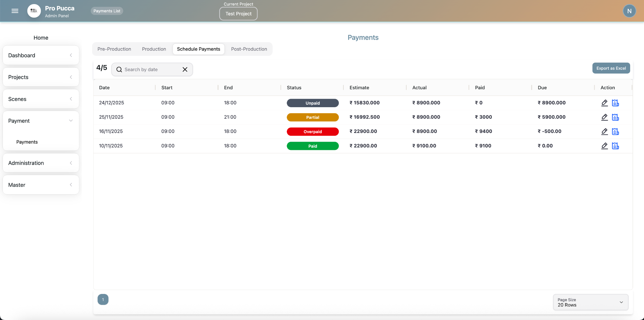This screenshot has height=320, width=644.
Task: Edit the 10/11/2025 Paid entry
Action: point(604,146)
